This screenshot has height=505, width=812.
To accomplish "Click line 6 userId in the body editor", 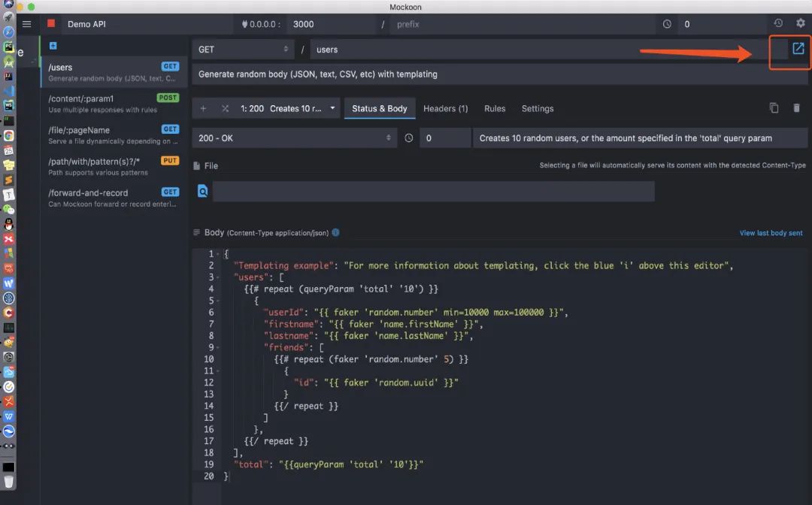I will [415, 313].
